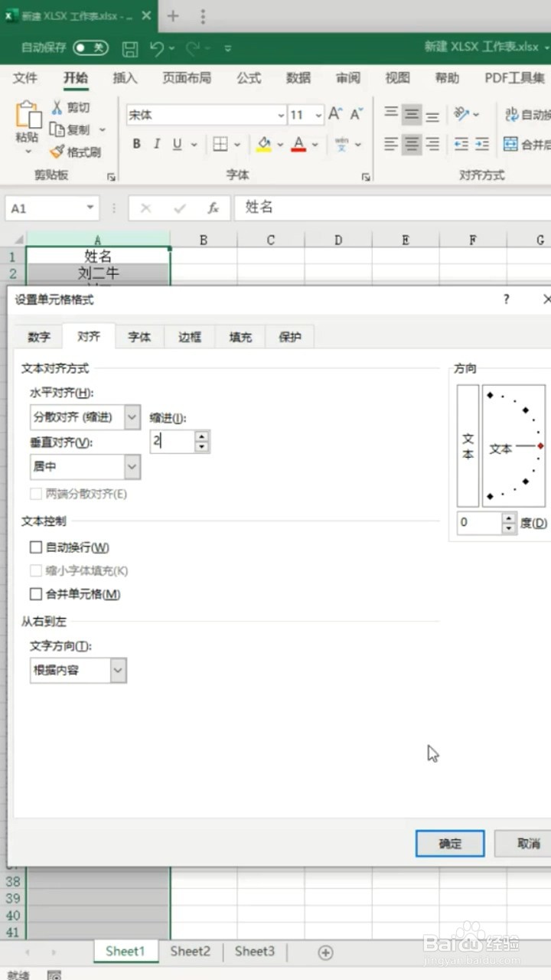Click the vertical 文本 orientation box
551x980 pixels.
point(468,446)
